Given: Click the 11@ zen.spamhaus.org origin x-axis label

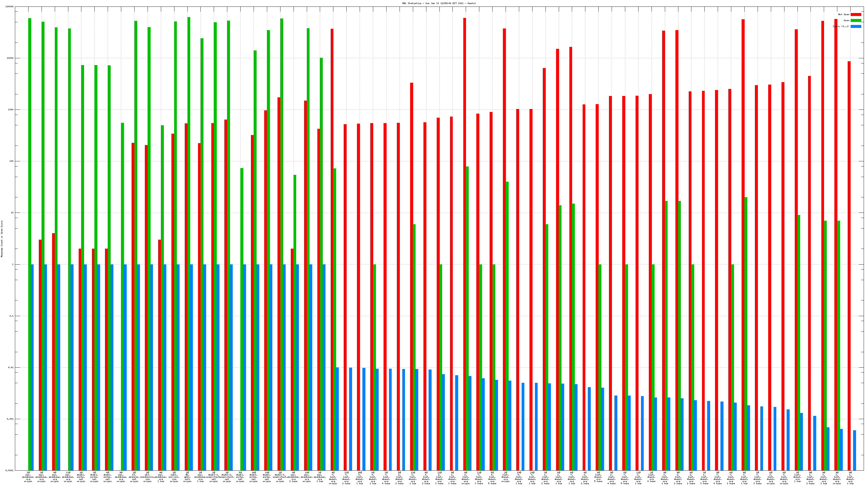Looking at the screenshot, I should (x=68, y=477).
